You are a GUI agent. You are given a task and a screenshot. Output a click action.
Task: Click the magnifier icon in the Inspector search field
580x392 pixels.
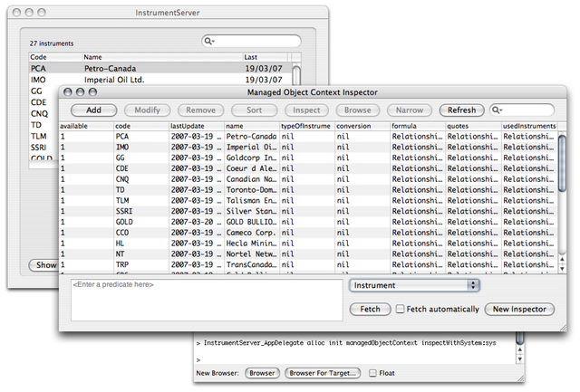pyautogui.click(x=498, y=110)
